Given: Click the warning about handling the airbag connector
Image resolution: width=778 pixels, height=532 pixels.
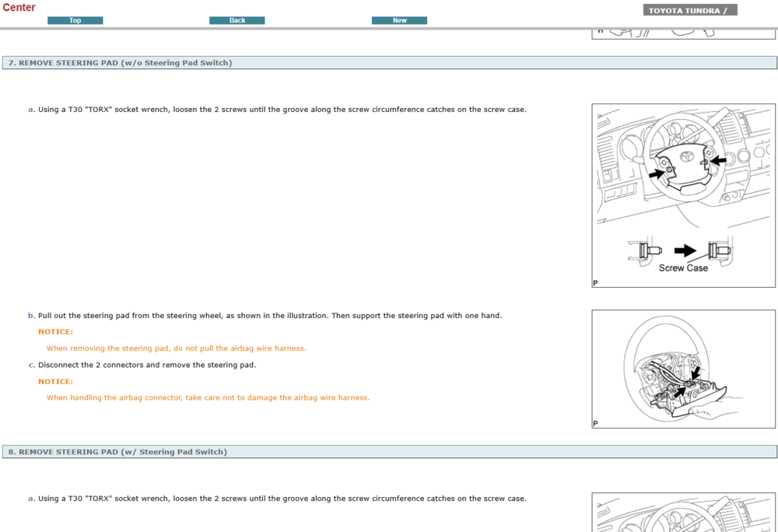Looking at the screenshot, I should 208,397.
